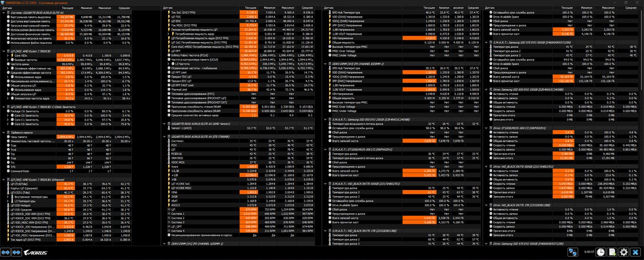
Task: Click the circle icon beside Command Rate
Action: pos(9,171)
